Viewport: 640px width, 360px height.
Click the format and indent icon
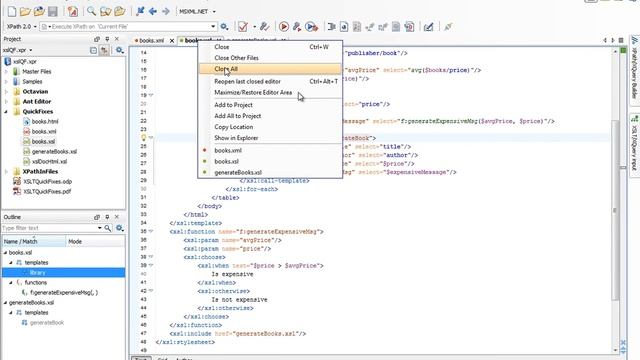[x=331, y=27]
